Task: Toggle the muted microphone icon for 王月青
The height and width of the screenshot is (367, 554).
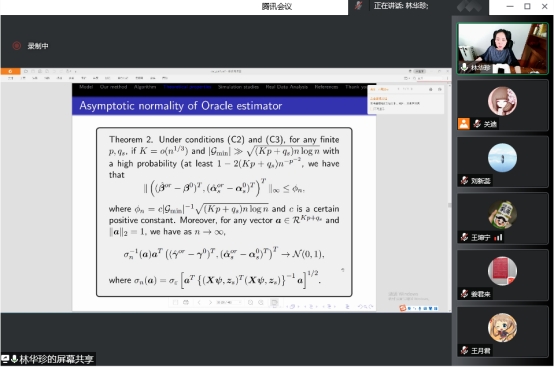Action: point(464,350)
